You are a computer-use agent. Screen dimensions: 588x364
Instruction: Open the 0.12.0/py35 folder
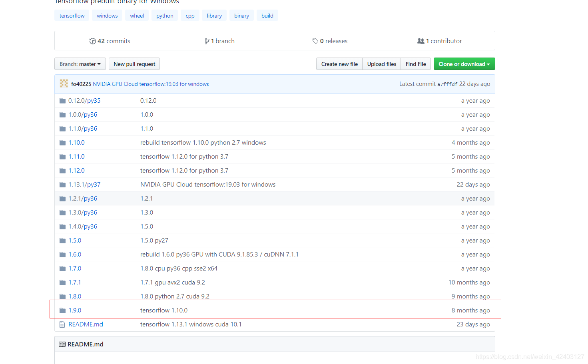pyautogui.click(x=84, y=101)
